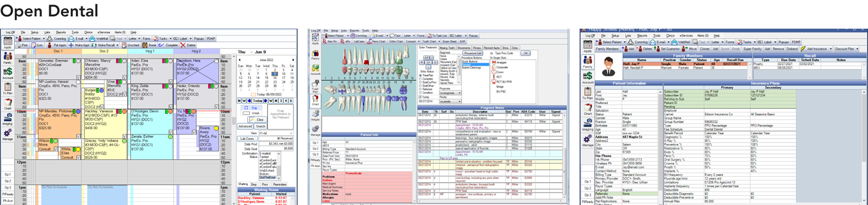Click OK next to Type Proc Code
Image resolution: width=868 pixels, height=205 pixels.
click(x=525, y=53)
